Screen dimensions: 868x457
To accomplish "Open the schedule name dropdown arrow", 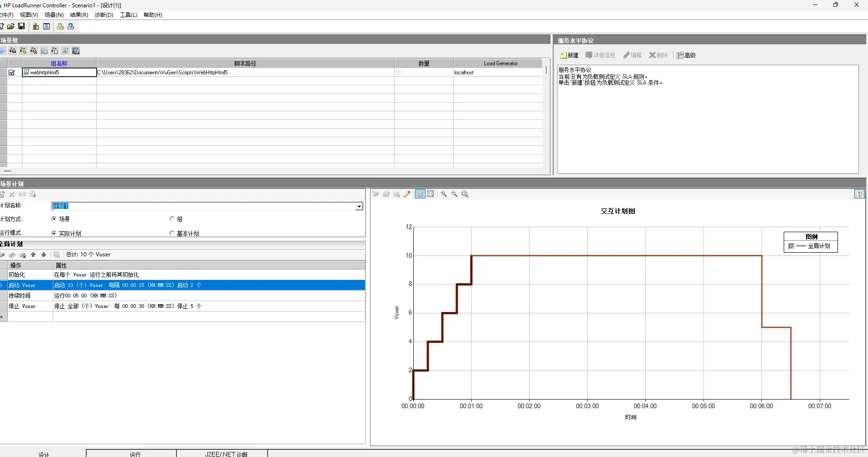I will pyautogui.click(x=359, y=207).
